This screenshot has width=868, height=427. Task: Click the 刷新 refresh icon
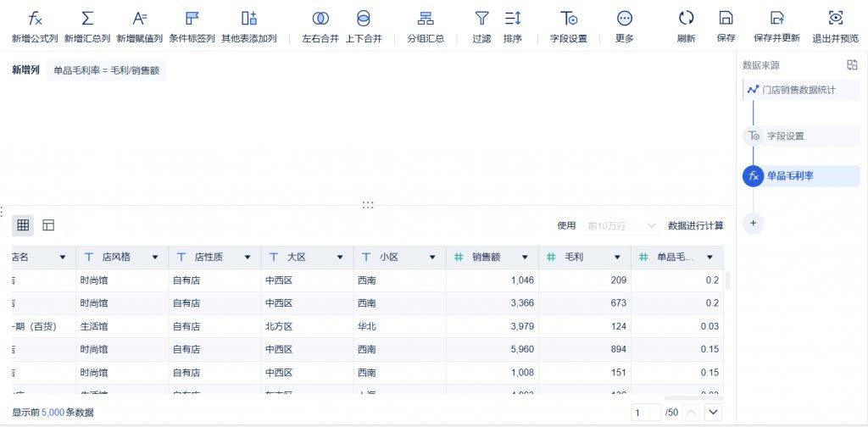(686, 19)
